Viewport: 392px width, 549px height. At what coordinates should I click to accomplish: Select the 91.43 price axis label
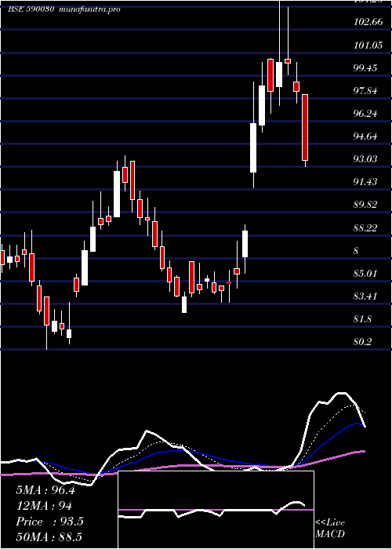(365, 182)
